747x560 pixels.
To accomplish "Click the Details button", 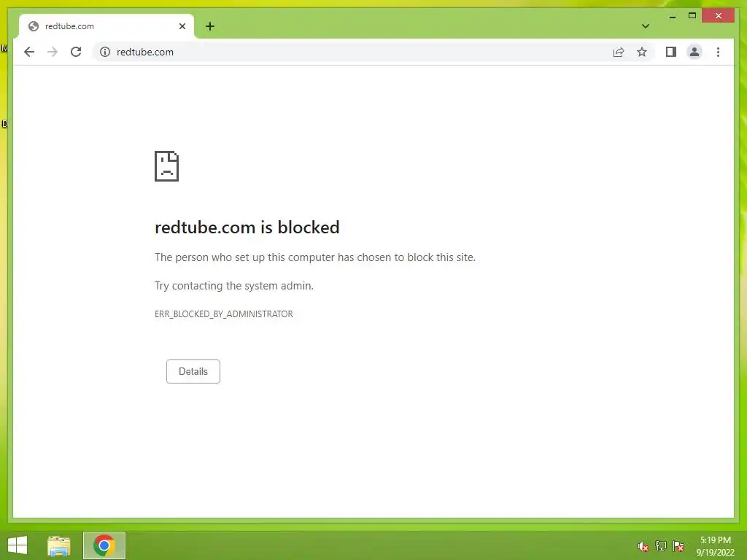I will [x=193, y=371].
